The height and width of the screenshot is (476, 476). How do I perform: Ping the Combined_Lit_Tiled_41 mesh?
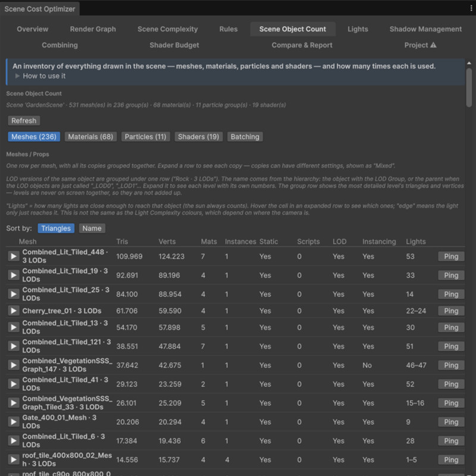point(451,384)
